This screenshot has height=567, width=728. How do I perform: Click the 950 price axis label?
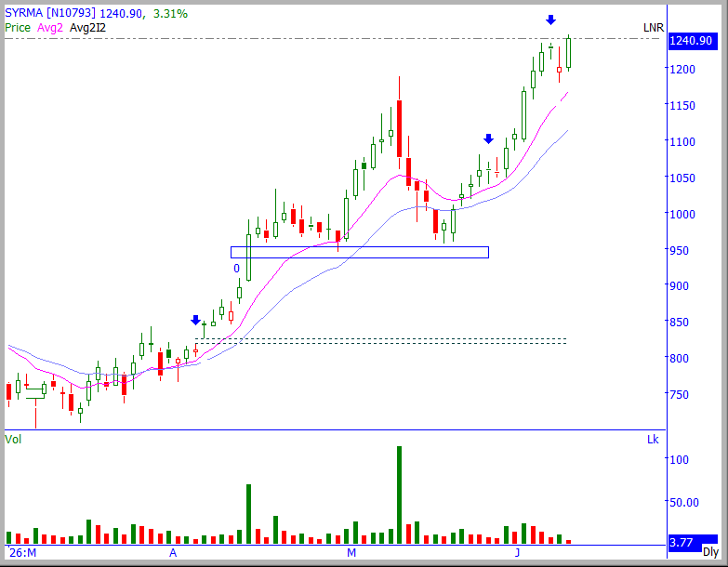click(679, 250)
